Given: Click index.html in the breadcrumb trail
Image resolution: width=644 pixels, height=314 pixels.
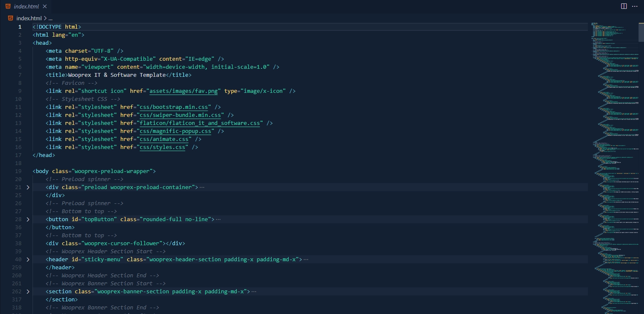Looking at the screenshot, I should click(x=29, y=18).
